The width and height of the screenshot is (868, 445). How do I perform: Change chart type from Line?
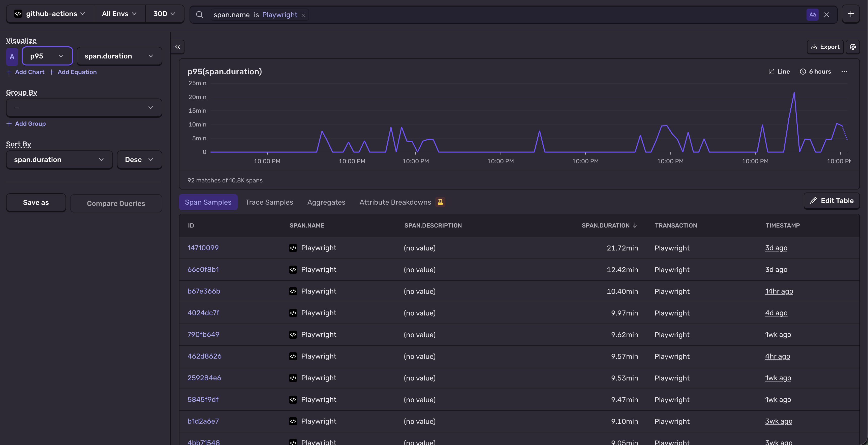pyautogui.click(x=779, y=71)
